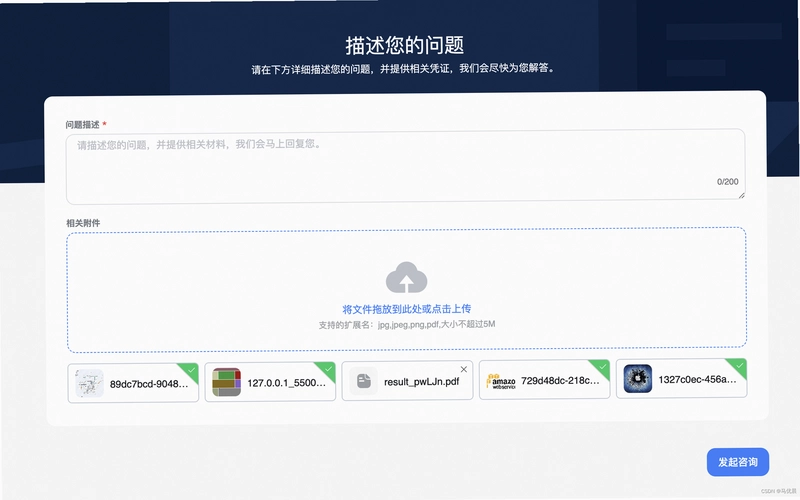Click the green checkmark on 127.0.0.1_5500 file
This screenshot has width=800, height=500.
[x=328, y=369]
